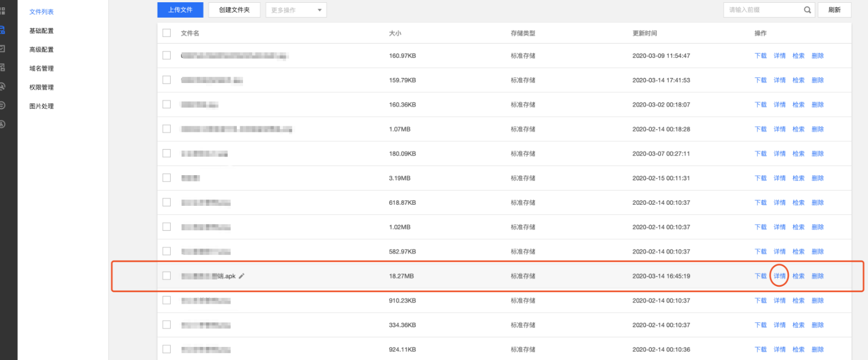The width and height of the screenshot is (868, 360).
Task: Open 详情 for the 18.27MB apk file
Action: pos(779,276)
